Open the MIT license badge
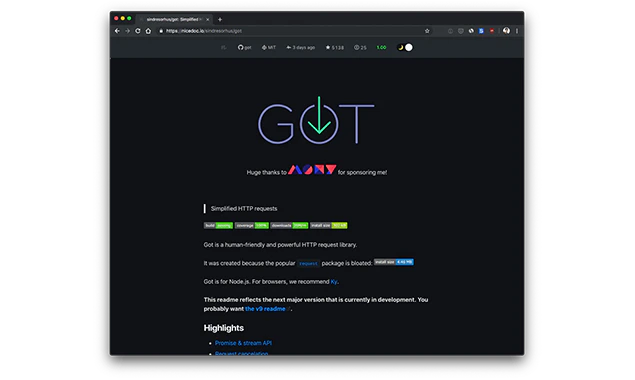635x380 pixels. pyautogui.click(x=268, y=47)
